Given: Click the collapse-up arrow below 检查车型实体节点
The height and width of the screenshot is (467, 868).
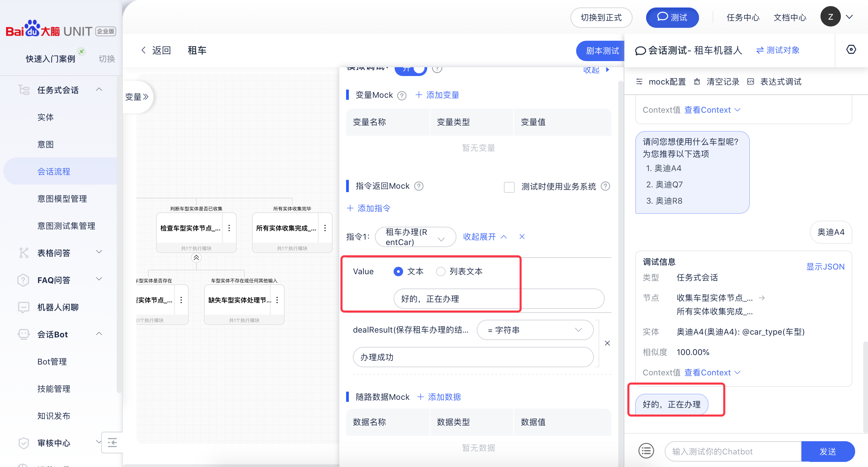Looking at the screenshot, I should point(196,258).
